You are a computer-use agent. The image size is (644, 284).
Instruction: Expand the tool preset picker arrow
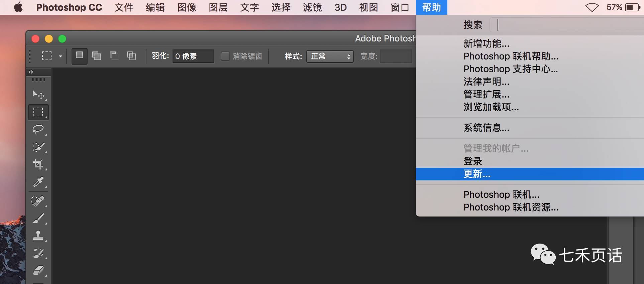point(61,56)
